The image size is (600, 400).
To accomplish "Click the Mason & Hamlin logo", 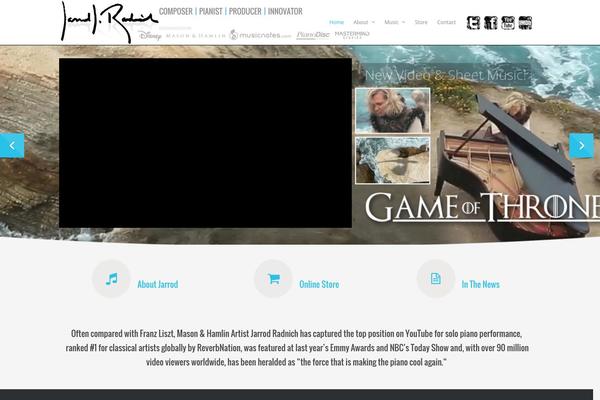I will (x=196, y=36).
